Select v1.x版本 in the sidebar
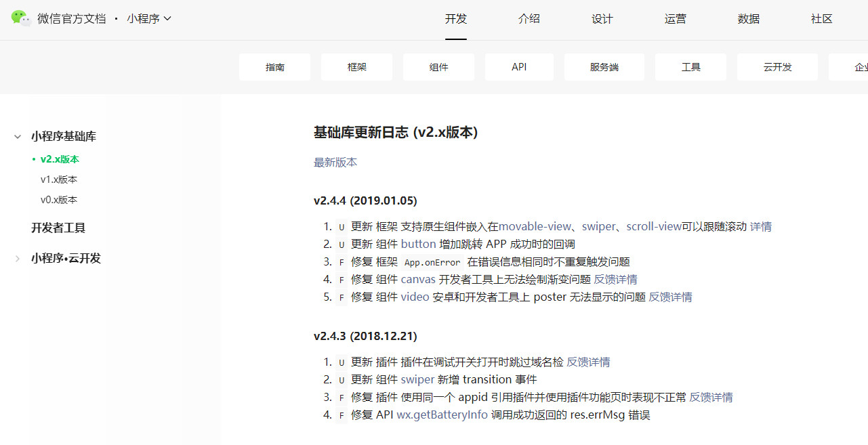This screenshot has width=868, height=445. click(x=59, y=179)
